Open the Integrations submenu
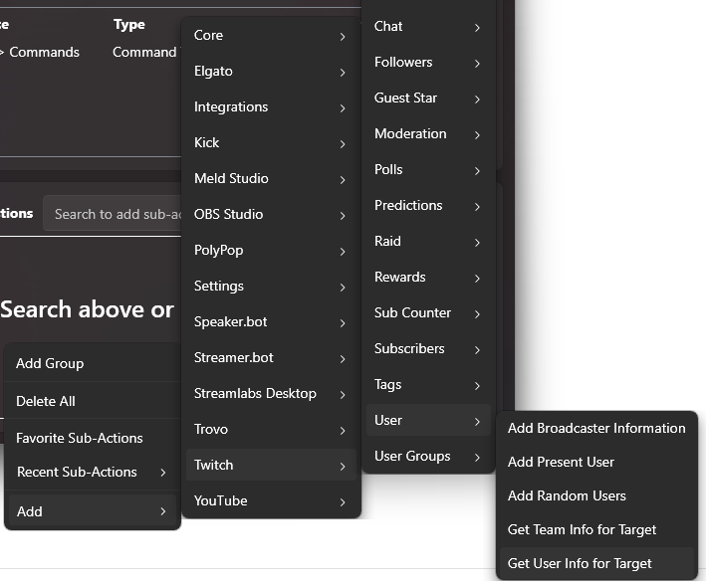Image resolution: width=706 pixels, height=588 pixels. click(x=271, y=107)
